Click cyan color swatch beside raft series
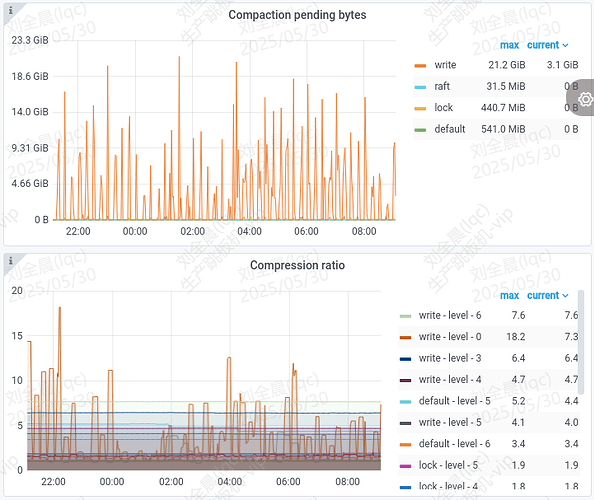Image resolution: width=594 pixels, height=500 pixels. coord(420,87)
